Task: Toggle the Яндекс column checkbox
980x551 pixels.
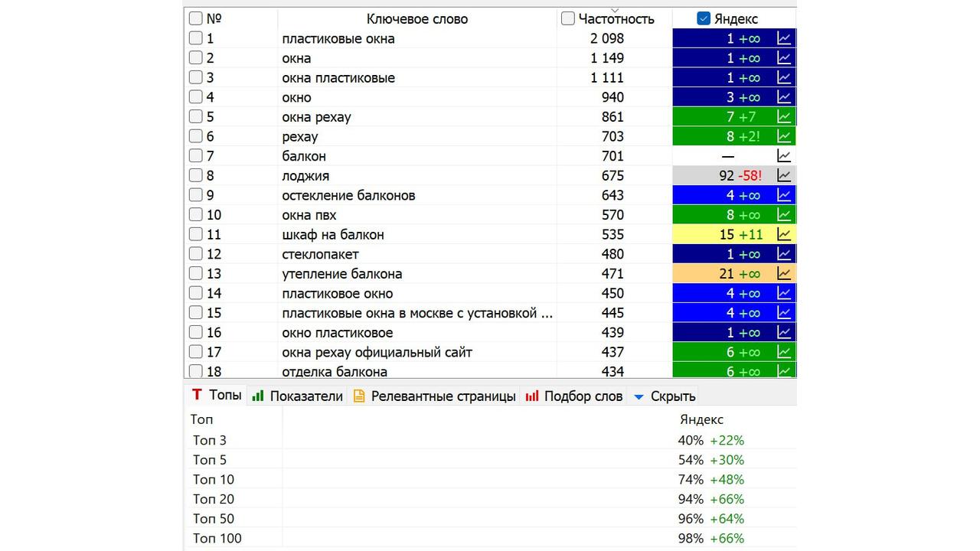Action: [704, 19]
